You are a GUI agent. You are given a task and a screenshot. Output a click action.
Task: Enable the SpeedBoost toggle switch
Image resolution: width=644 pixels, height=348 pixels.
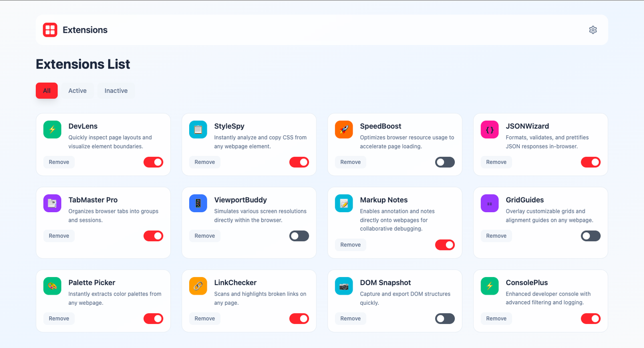[445, 162]
